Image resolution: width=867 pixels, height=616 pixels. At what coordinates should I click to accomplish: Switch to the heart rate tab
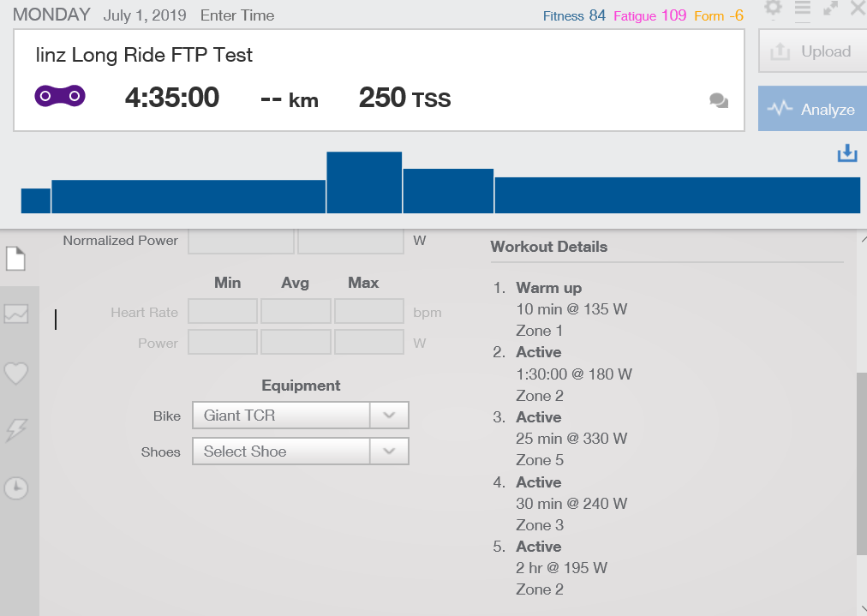pyautogui.click(x=16, y=374)
